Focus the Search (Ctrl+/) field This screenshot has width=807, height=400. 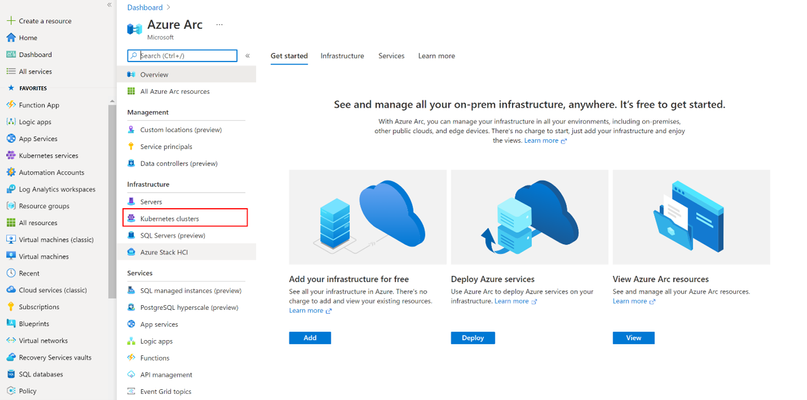pos(182,56)
